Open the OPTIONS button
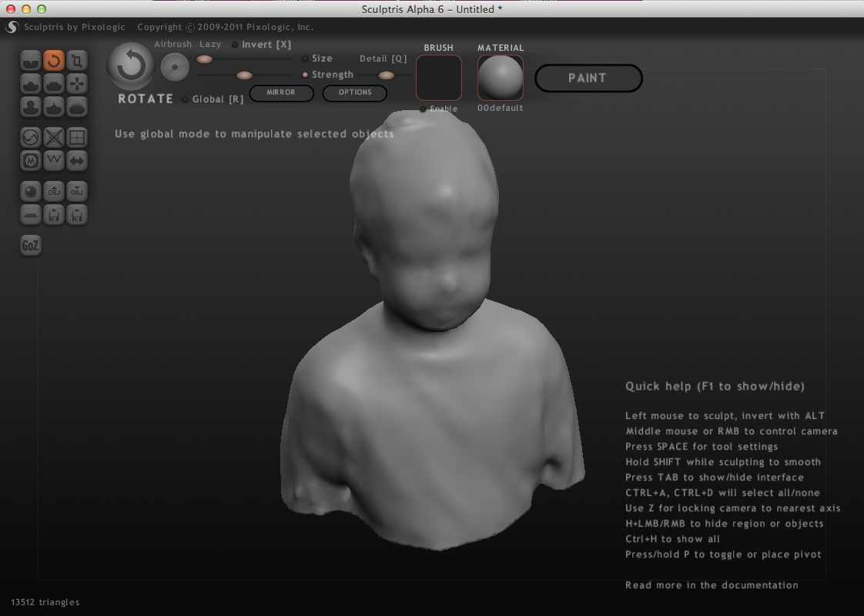This screenshot has width=864, height=616. click(355, 92)
